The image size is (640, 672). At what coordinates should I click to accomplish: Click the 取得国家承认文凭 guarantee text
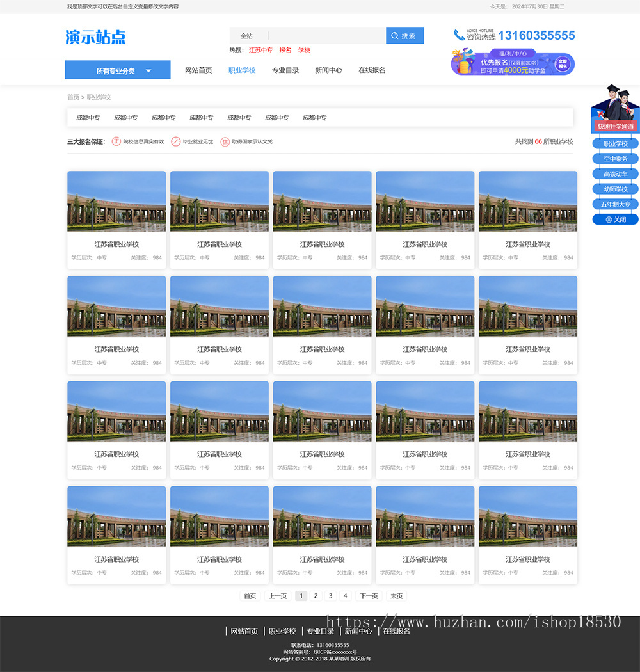coord(252,141)
